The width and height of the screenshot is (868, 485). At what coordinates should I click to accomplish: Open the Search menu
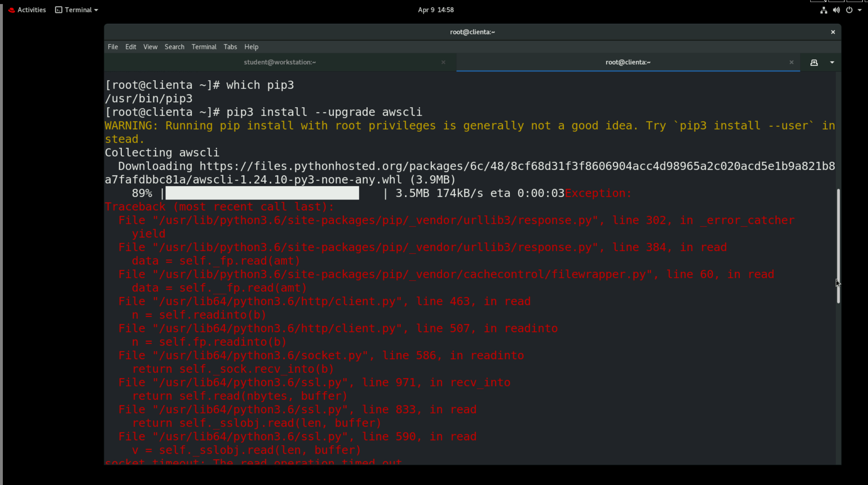pyautogui.click(x=174, y=47)
